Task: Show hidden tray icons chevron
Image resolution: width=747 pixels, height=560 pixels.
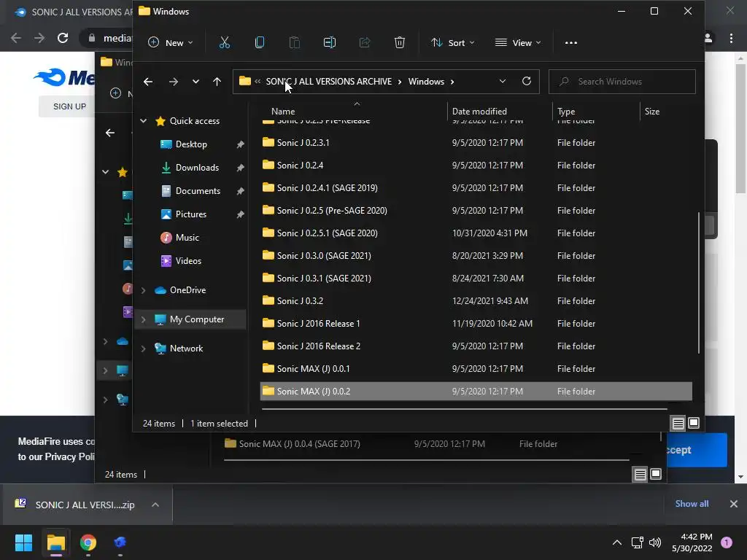Action: (x=617, y=542)
